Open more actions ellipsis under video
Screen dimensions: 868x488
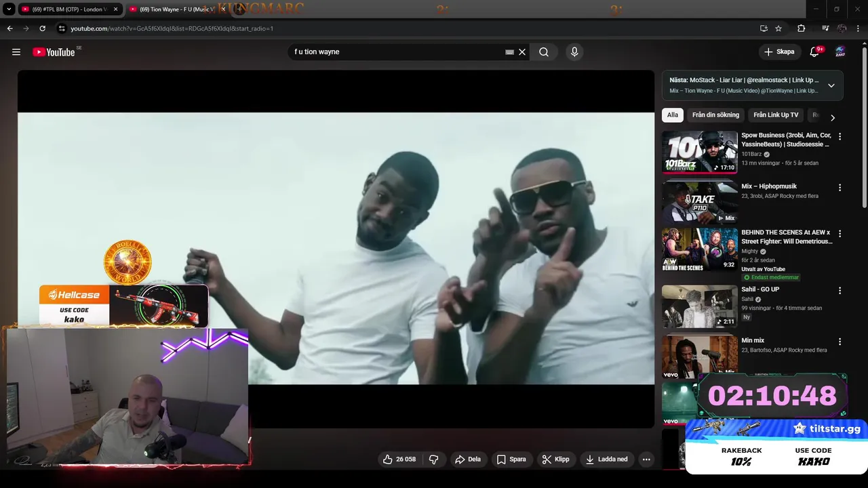click(x=646, y=460)
